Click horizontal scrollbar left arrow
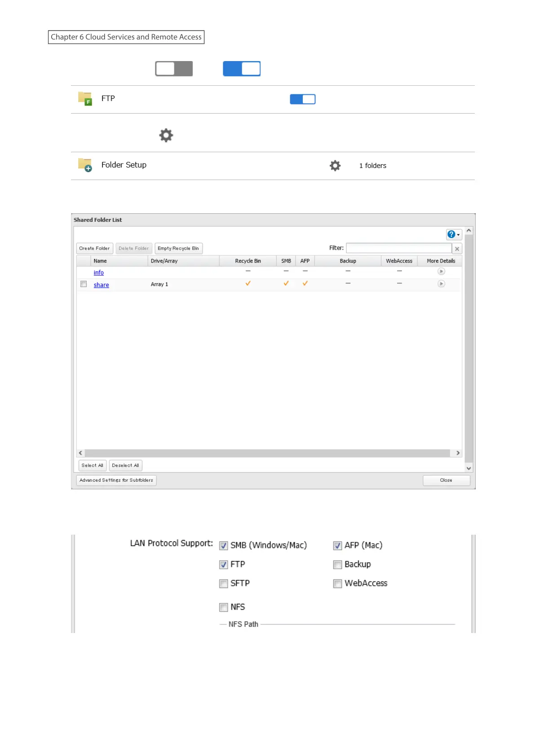The height and width of the screenshot is (756, 535). [80, 453]
